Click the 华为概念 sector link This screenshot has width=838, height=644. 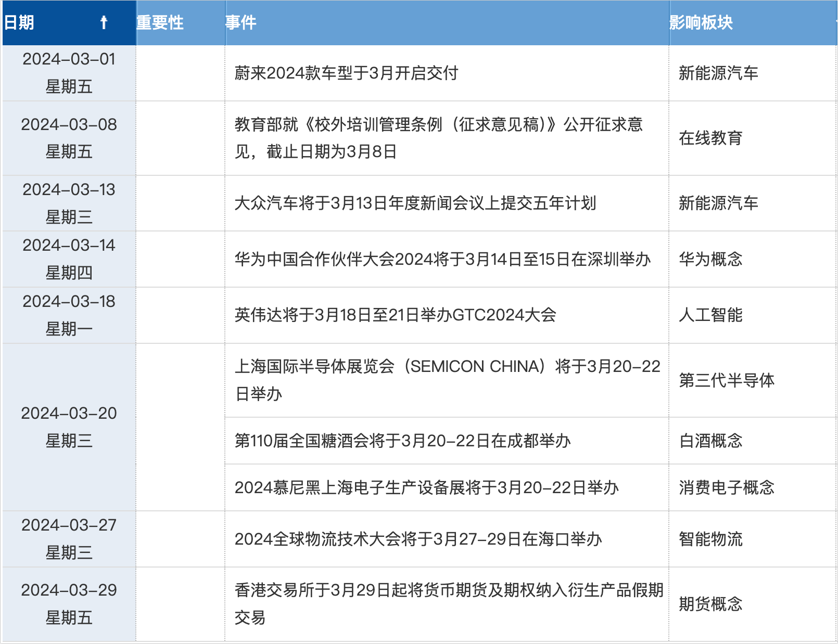point(710,259)
